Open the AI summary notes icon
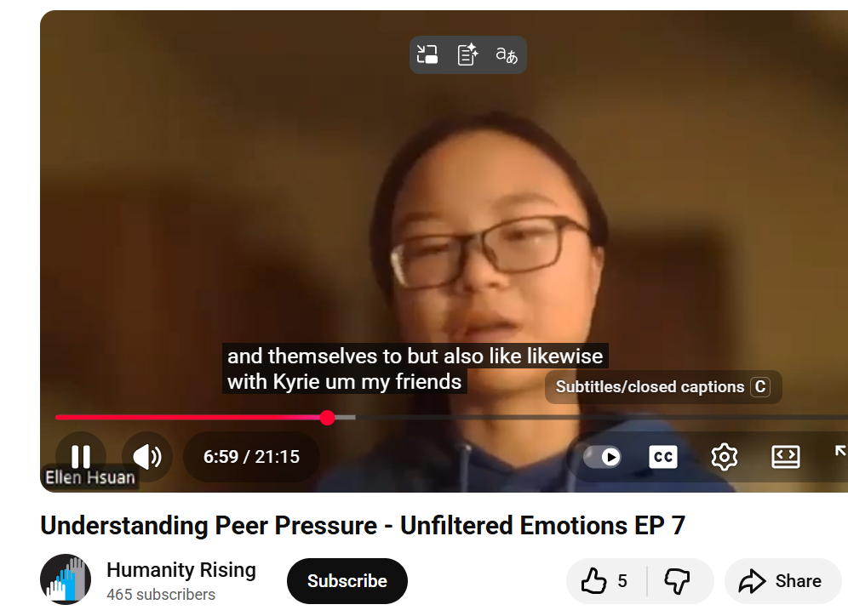Image resolution: width=848 pixels, height=616 pixels. click(467, 54)
